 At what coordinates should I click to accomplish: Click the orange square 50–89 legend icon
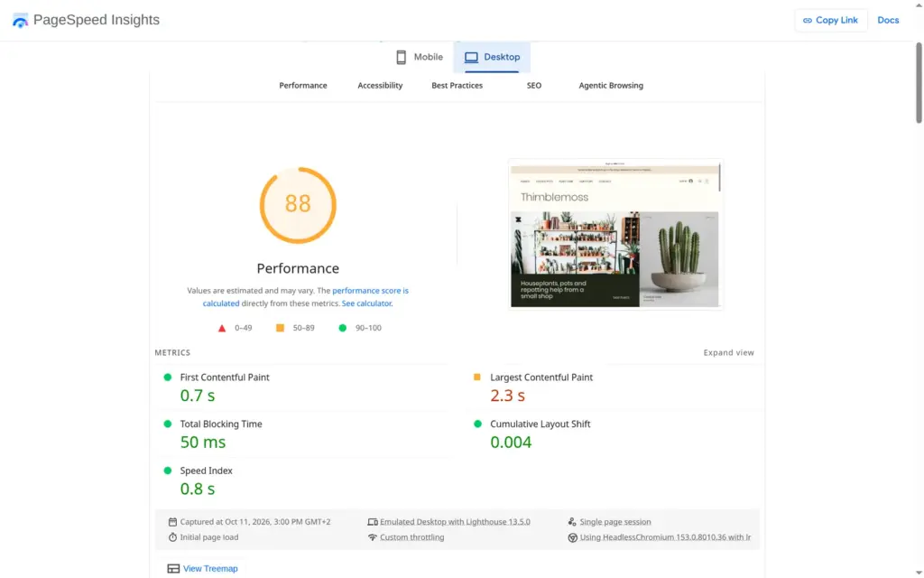pos(280,328)
